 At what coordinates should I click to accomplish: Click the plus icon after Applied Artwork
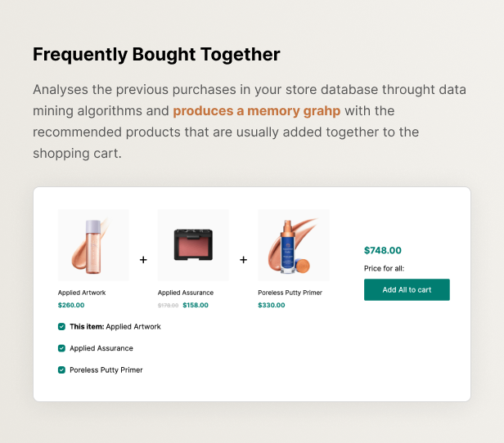point(143,259)
